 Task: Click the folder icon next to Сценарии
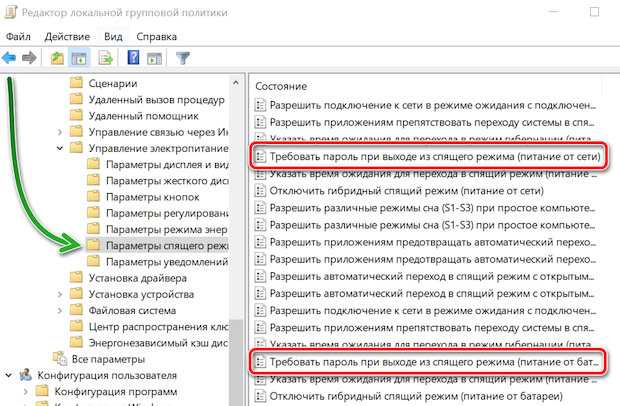76,83
